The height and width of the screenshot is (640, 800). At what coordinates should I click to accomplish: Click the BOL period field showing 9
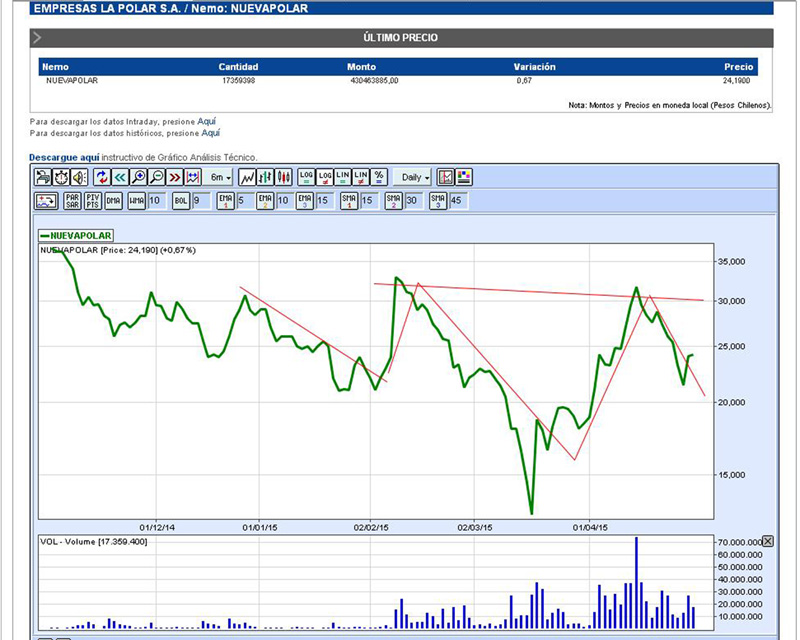tap(201, 201)
